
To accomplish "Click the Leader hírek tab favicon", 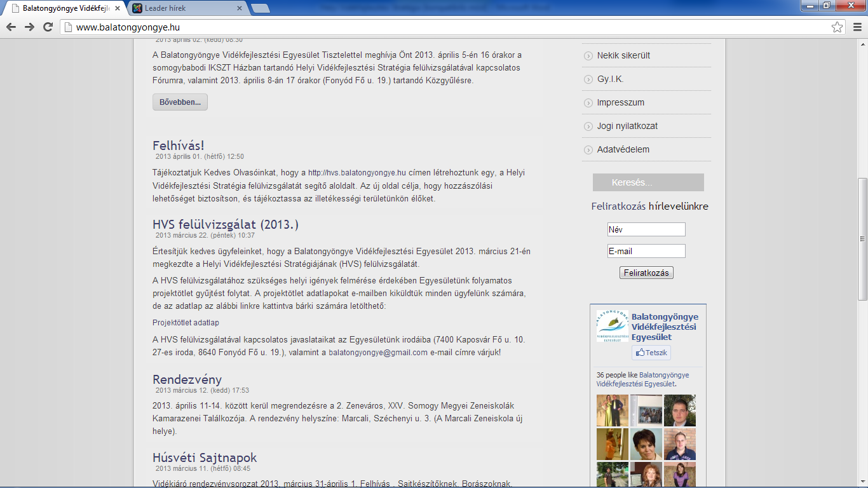I will pos(137,9).
